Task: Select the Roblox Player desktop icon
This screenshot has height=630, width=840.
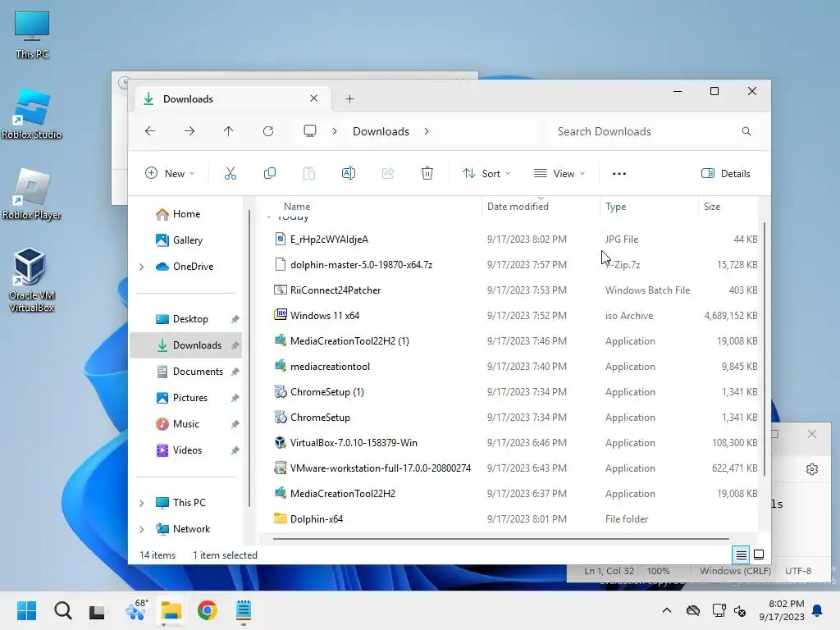Action: (x=31, y=194)
